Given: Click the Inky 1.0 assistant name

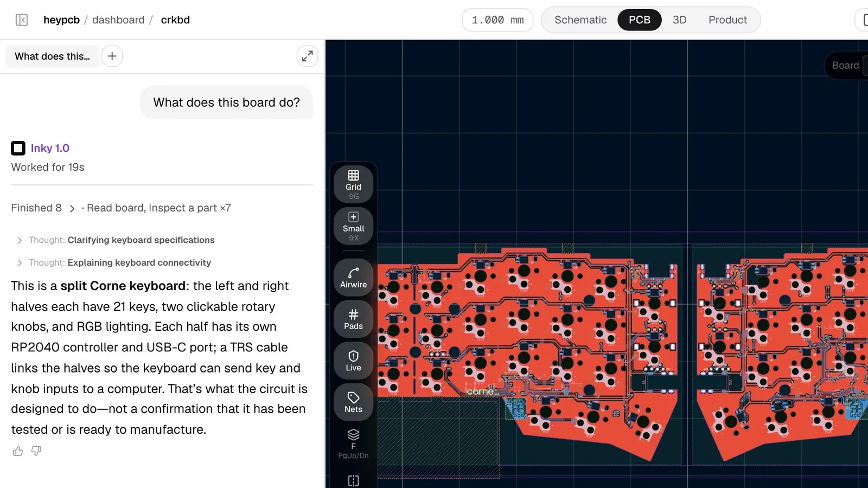Looking at the screenshot, I should (x=50, y=148).
